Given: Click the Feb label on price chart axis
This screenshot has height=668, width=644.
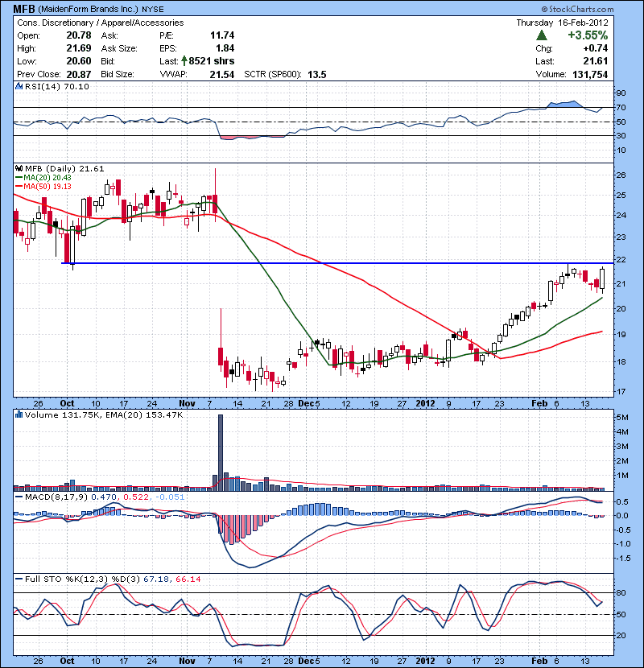Looking at the screenshot, I should [x=539, y=403].
